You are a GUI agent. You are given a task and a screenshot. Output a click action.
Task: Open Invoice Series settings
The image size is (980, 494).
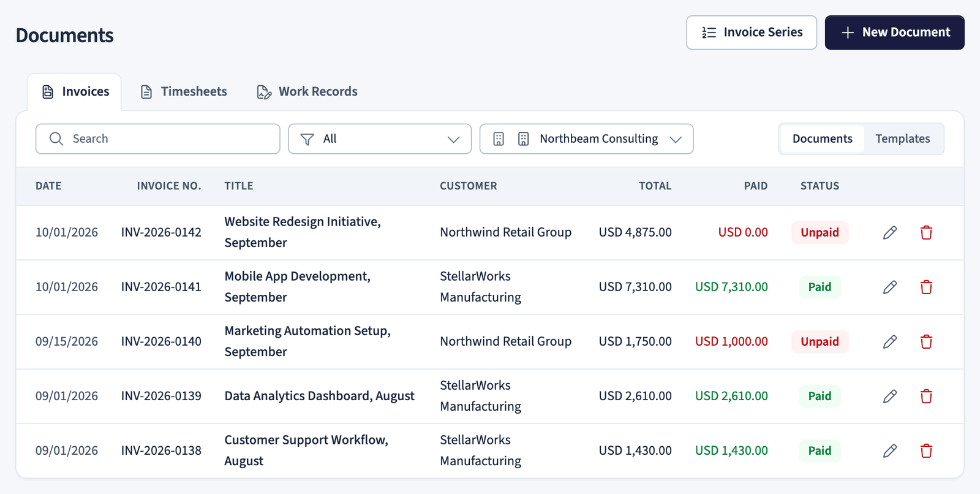[752, 32]
